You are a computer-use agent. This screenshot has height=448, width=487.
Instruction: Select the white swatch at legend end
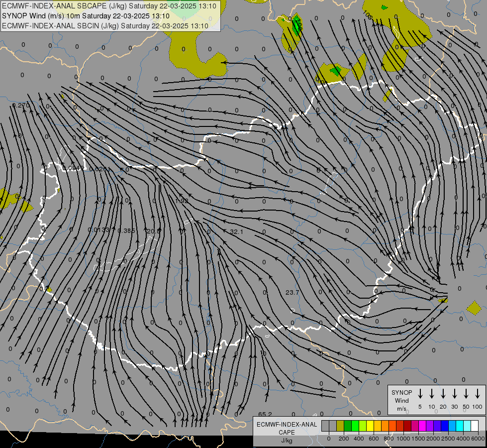(475, 426)
